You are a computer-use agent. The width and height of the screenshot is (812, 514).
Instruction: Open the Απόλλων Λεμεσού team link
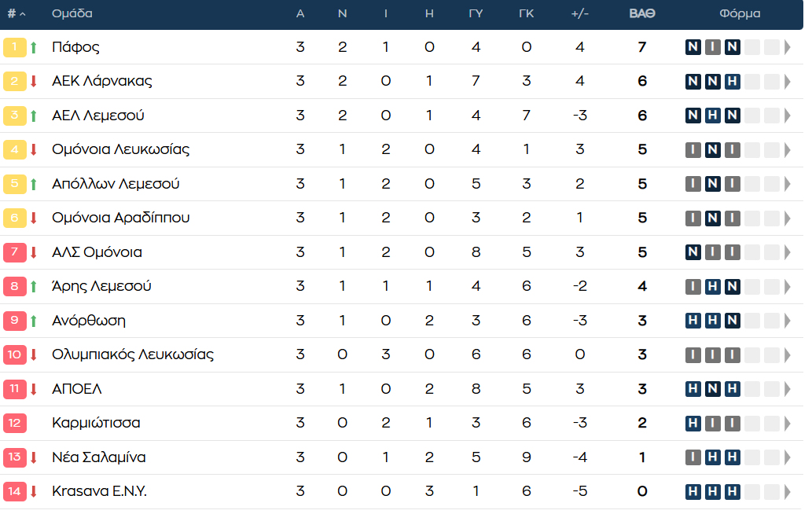coord(116,184)
